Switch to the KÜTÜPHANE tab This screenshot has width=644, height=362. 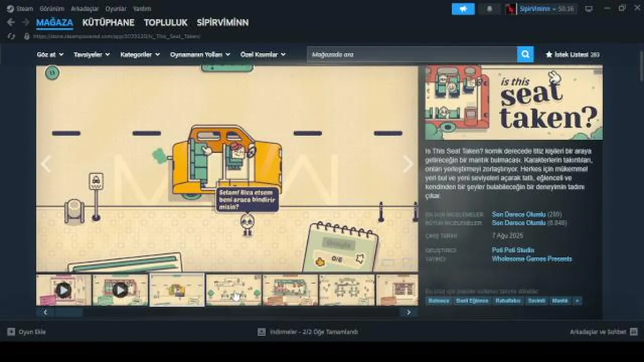point(108,23)
